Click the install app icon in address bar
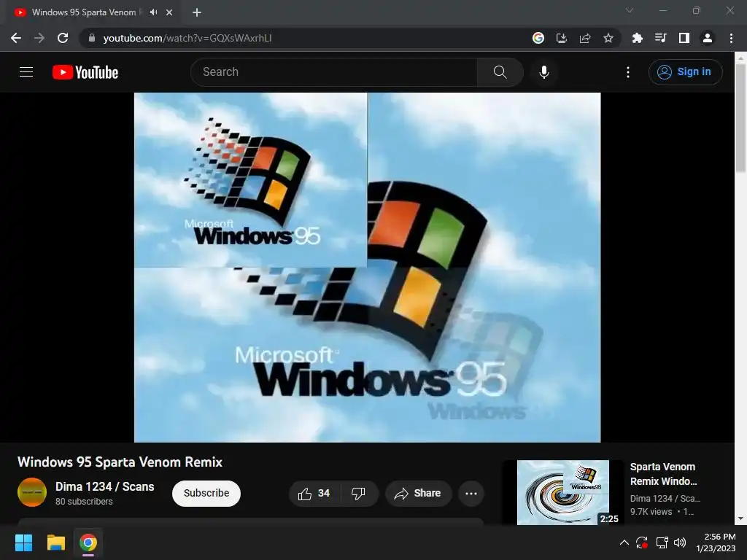Image resolution: width=747 pixels, height=560 pixels. click(562, 38)
